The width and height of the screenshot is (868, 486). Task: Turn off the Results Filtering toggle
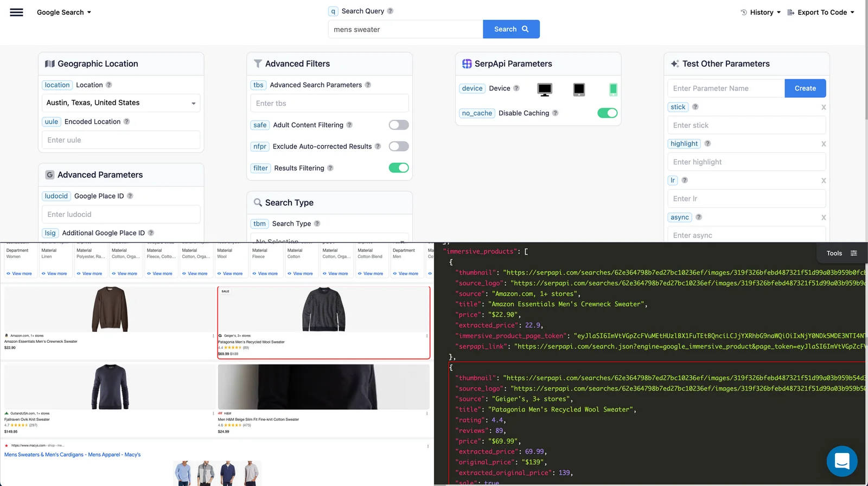399,168
